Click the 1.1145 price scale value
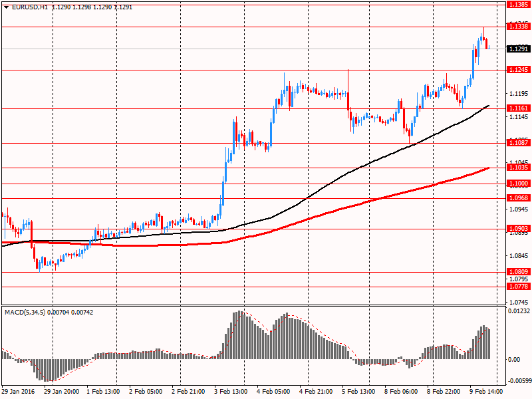 pos(519,117)
